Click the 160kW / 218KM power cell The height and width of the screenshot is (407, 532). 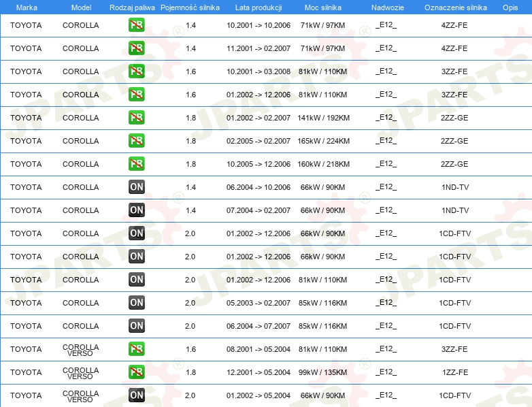click(x=323, y=164)
